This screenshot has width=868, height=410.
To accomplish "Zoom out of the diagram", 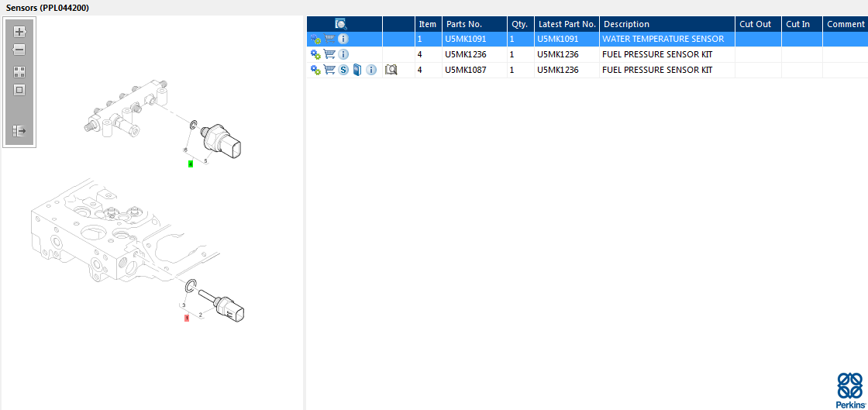I will [x=19, y=50].
